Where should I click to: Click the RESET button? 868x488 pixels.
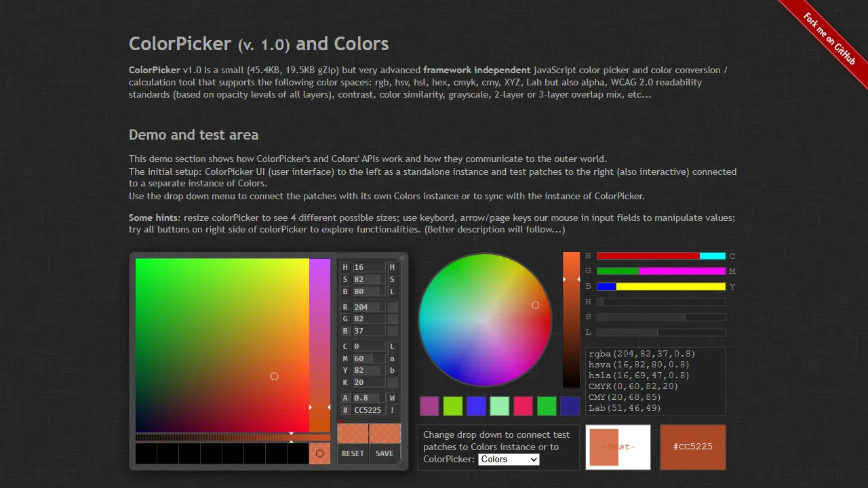[353, 453]
